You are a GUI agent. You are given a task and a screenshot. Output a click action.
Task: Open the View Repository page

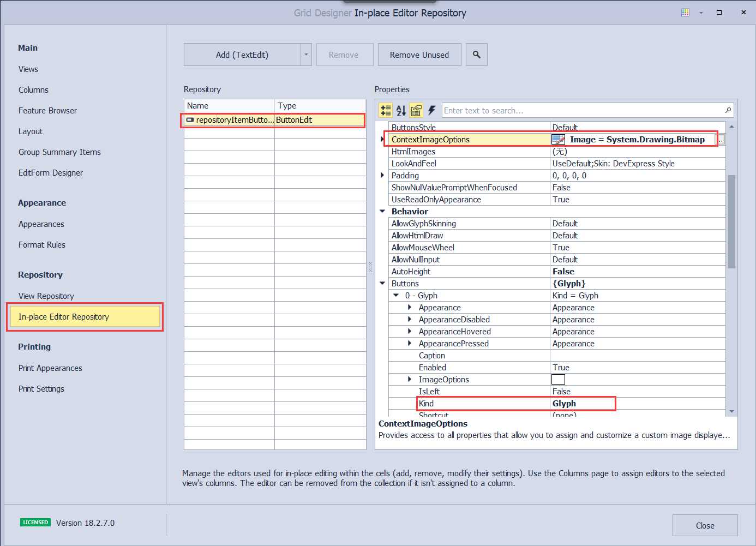click(46, 296)
